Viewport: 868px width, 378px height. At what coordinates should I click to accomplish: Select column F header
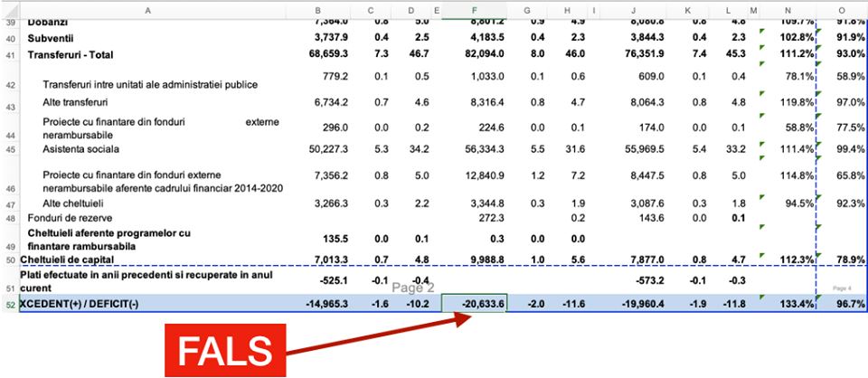click(x=474, y=9)
